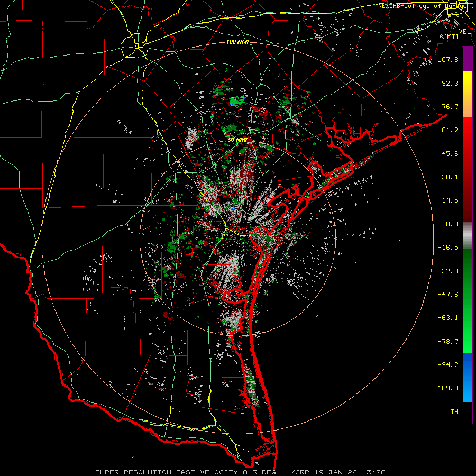Viewport: 476px width, 476px height.
Task: Select the 61.2 velocity scale value
Action: [x=450, y=130]
